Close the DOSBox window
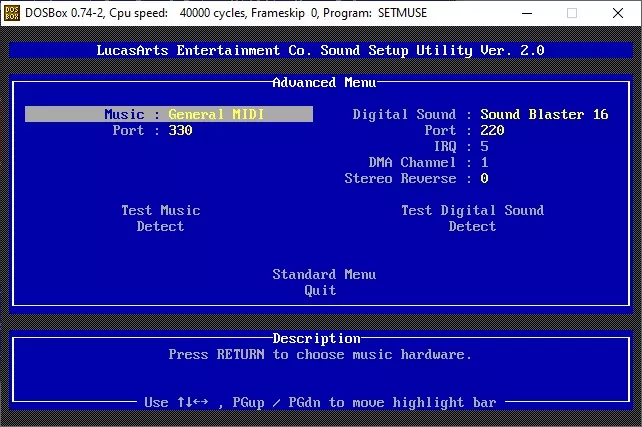The height and width of the screenshot is (427, 642). 618,13
